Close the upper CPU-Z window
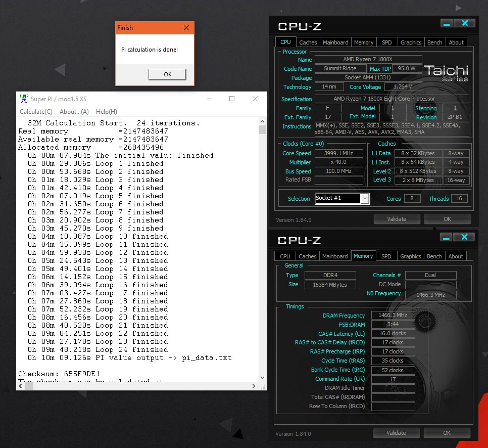 [x=465, y=23]
